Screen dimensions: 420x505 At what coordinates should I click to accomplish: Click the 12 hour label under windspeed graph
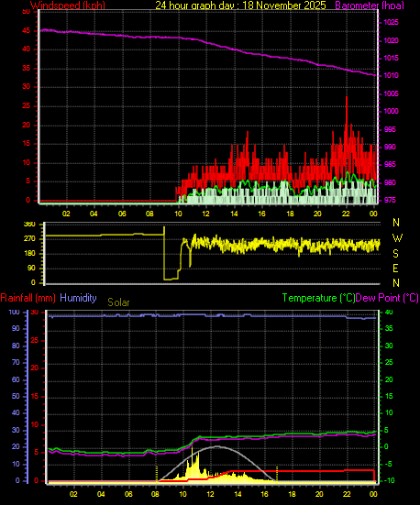(x=205, y=214)
